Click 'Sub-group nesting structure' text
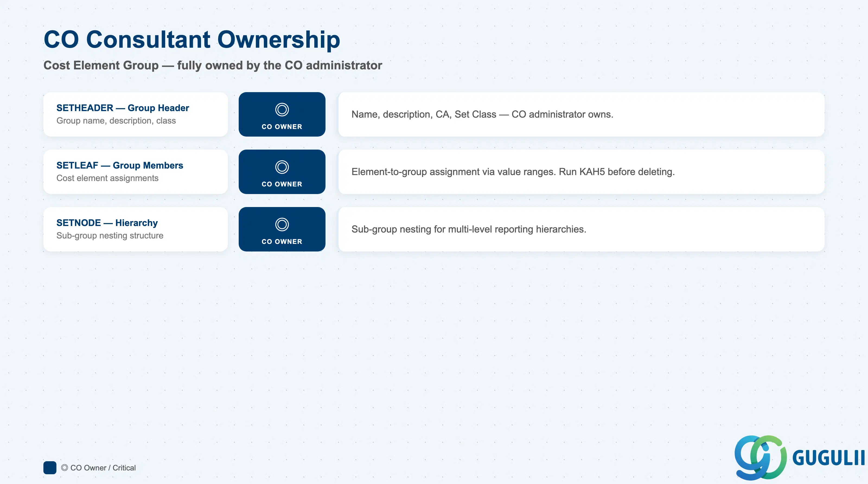This screenshot has width=868, height=484. pyautogui.click(x=110, y=235)
